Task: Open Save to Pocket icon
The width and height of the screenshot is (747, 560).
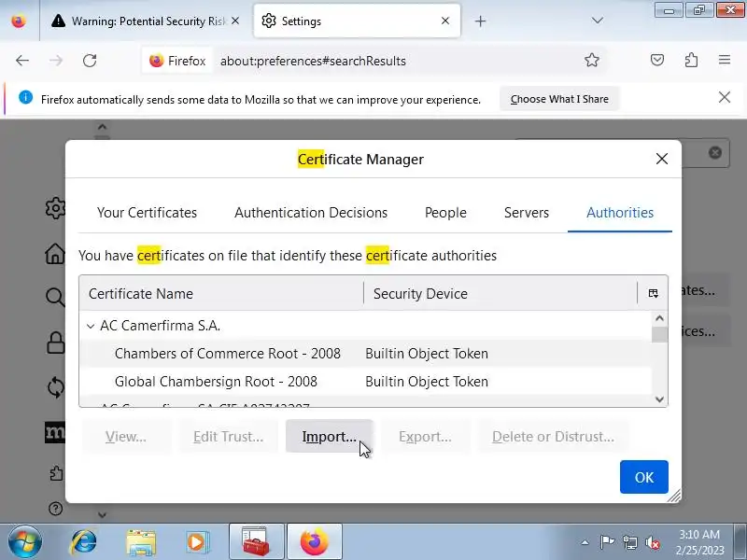Action: (x=657, y=60)
